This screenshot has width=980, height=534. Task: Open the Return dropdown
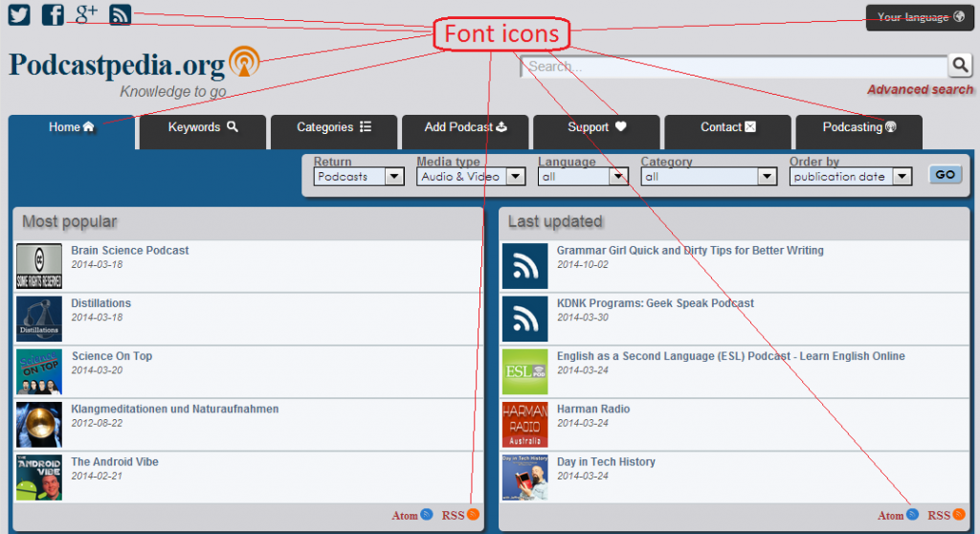[x=359, y=176]
